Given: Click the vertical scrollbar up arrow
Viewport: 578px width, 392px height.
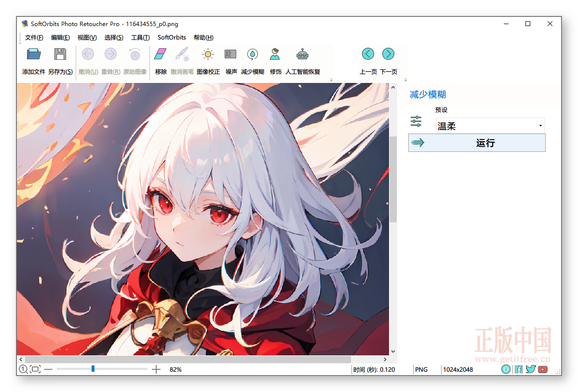Looking at the screenshot, I should pos(393,87).
